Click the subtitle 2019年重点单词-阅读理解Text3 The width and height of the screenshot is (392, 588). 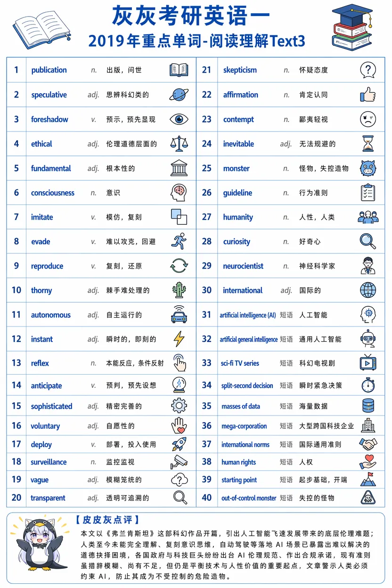[x=196, y=41]
